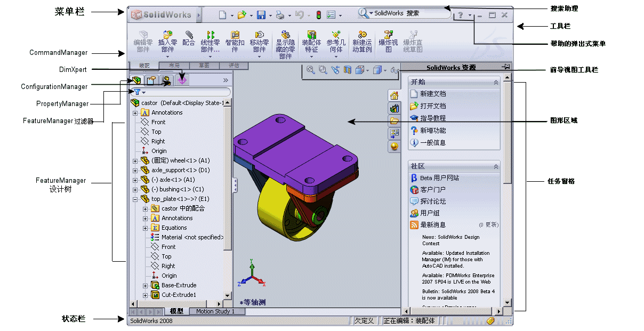
Task: Open the Motion Study 1 tab
Action: tap(215, 311)
